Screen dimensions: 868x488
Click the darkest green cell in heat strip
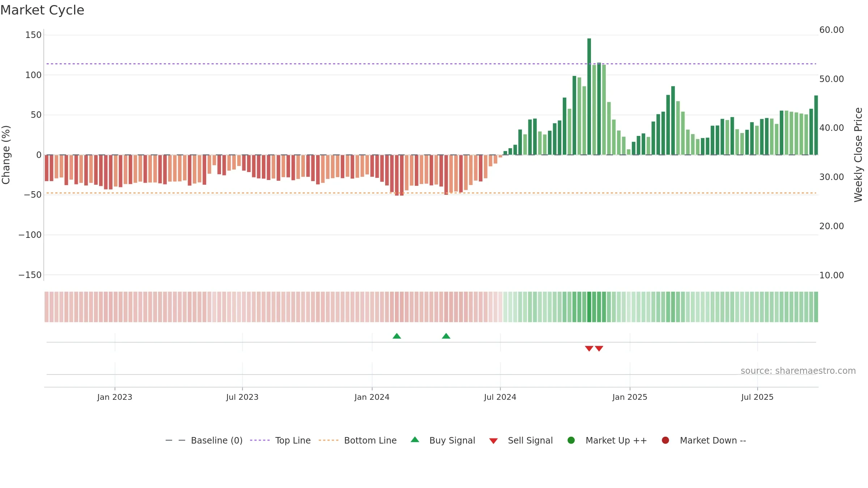click(x=589, y=307)
